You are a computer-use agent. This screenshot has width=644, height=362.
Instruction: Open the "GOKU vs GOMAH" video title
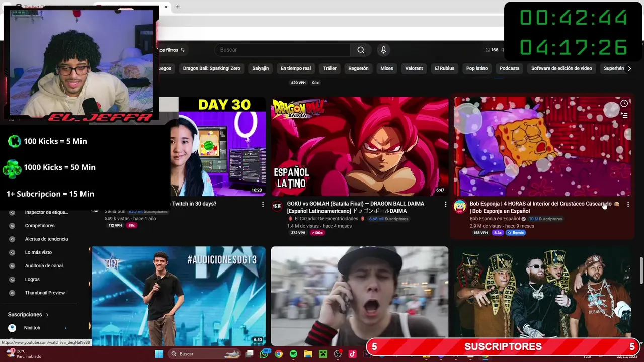(356, 207)
